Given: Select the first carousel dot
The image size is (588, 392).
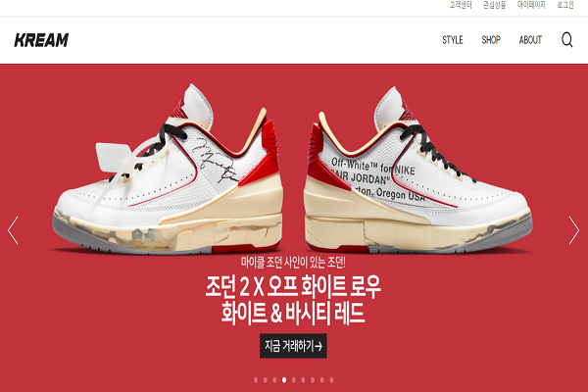Looking at the screenshot, I should coord(256,380).
